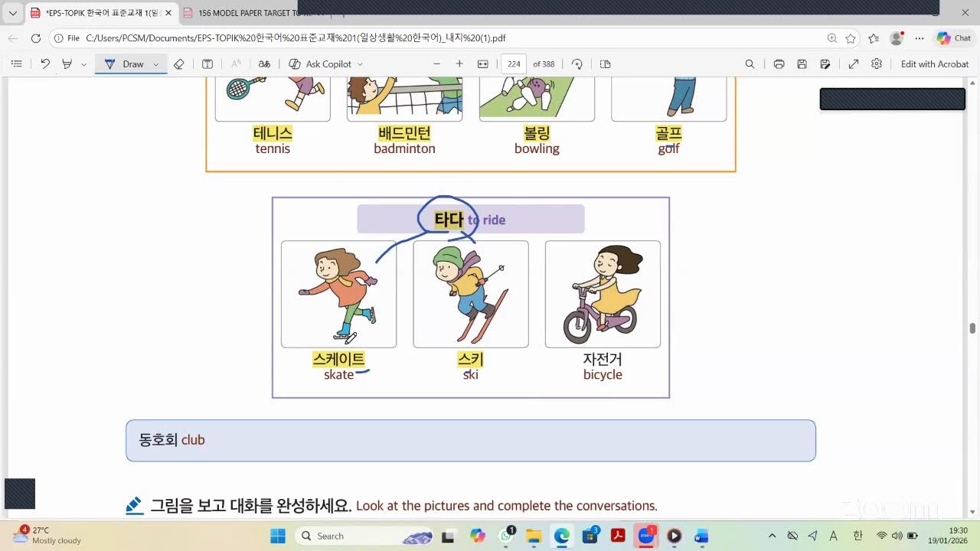
Task: Click the Translate icon
Action: tap(264, 64)
